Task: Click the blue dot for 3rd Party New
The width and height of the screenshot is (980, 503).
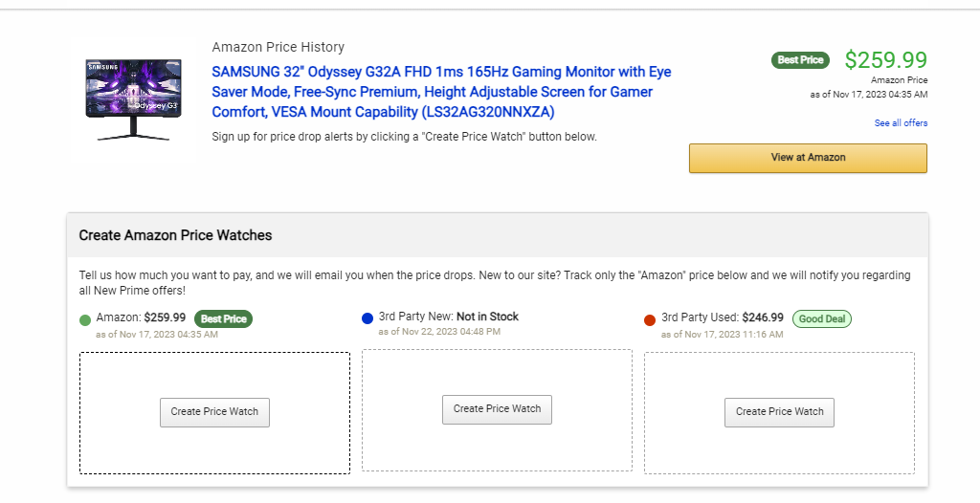Action: point(367,317)
